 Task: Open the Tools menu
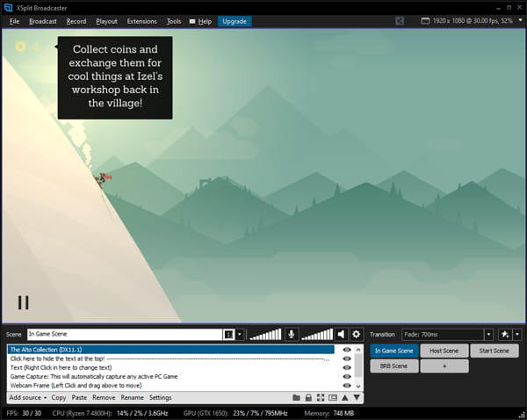pos(174,21)
